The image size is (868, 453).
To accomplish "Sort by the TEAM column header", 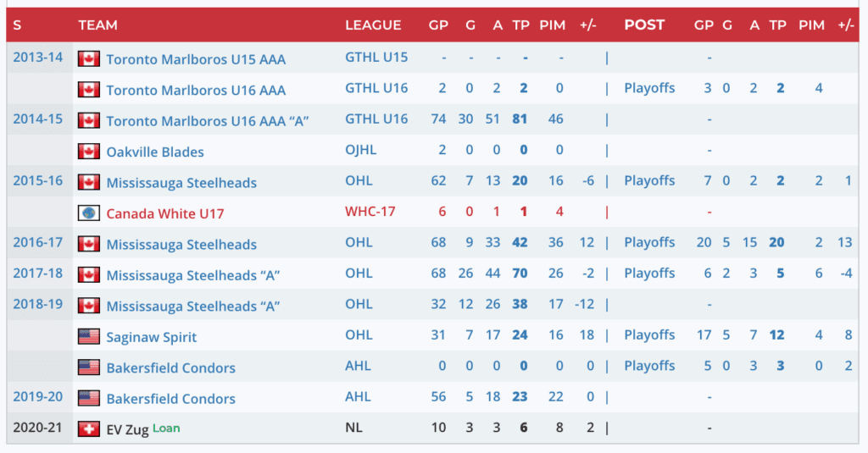I will click(x=97, y=25).
